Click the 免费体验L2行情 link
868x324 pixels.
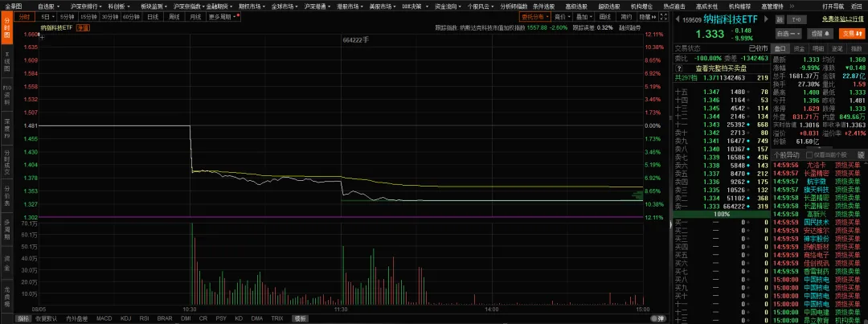coord(843,19)
